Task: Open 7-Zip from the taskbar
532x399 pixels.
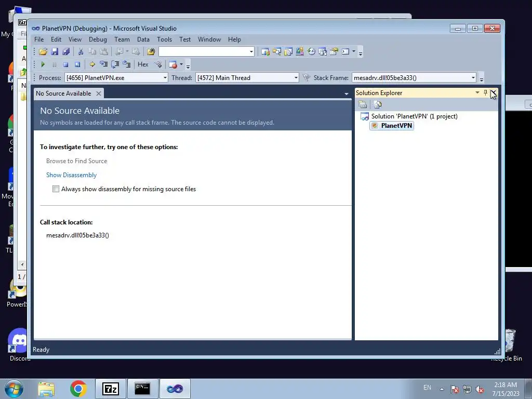Action: (110, 389)
